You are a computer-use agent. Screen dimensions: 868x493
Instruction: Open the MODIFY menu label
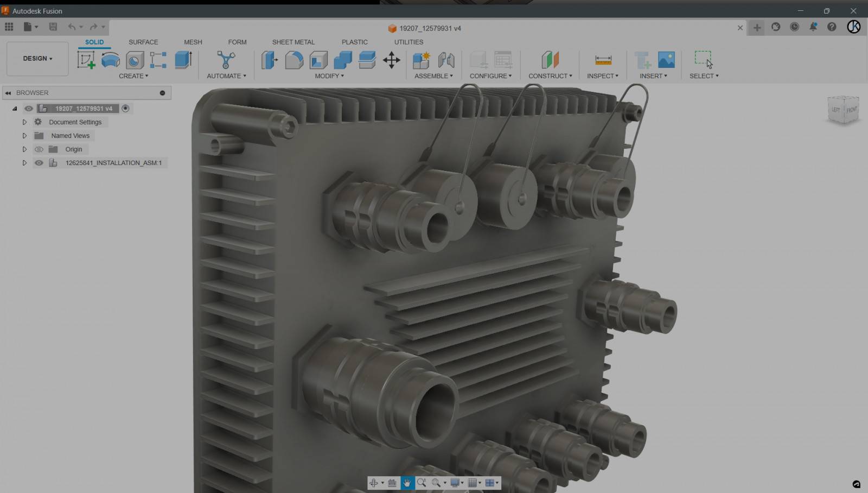pos(329,76)
